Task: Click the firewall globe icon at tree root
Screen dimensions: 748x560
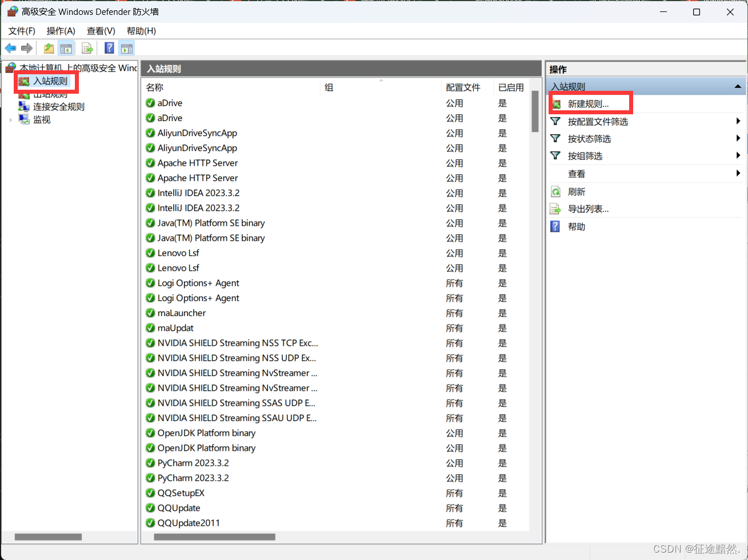Action: pos(10,68)
